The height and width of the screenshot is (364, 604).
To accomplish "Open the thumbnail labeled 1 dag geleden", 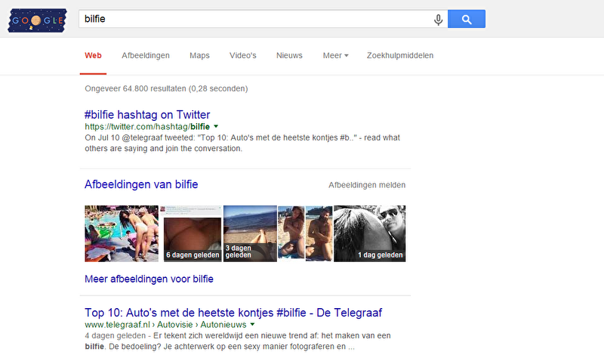I will pos(369,233).
